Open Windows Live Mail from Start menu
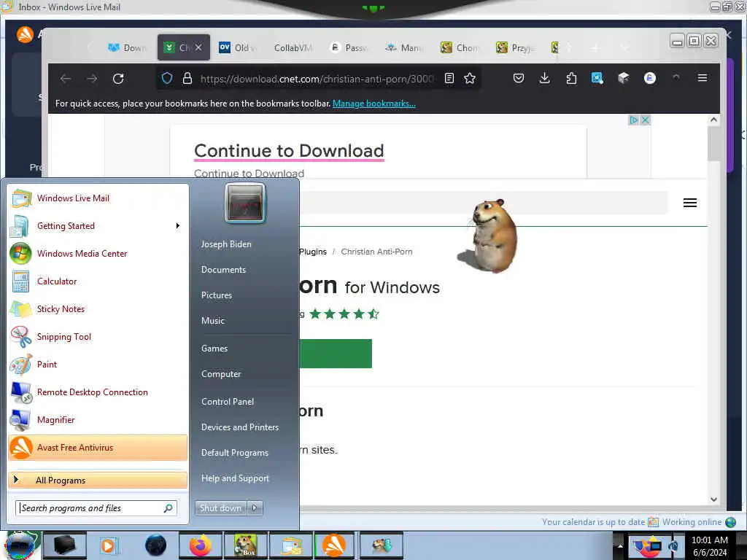 pyautogui.click(x=98, y=198)
